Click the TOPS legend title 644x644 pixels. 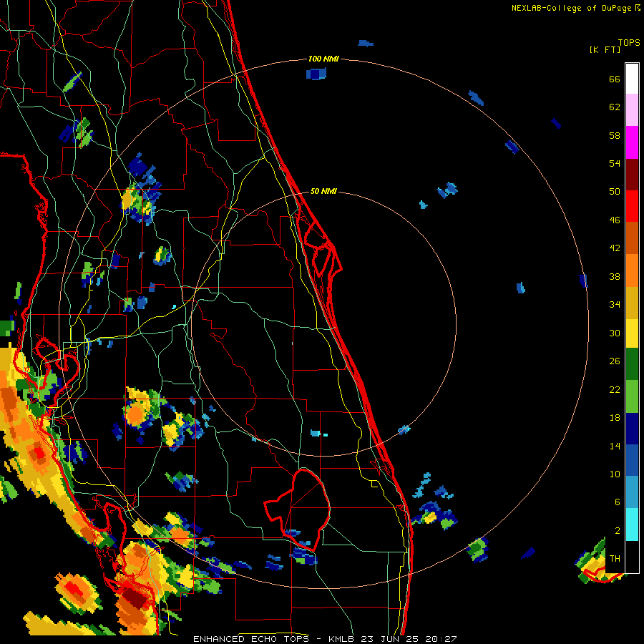[x=629, y=42]
